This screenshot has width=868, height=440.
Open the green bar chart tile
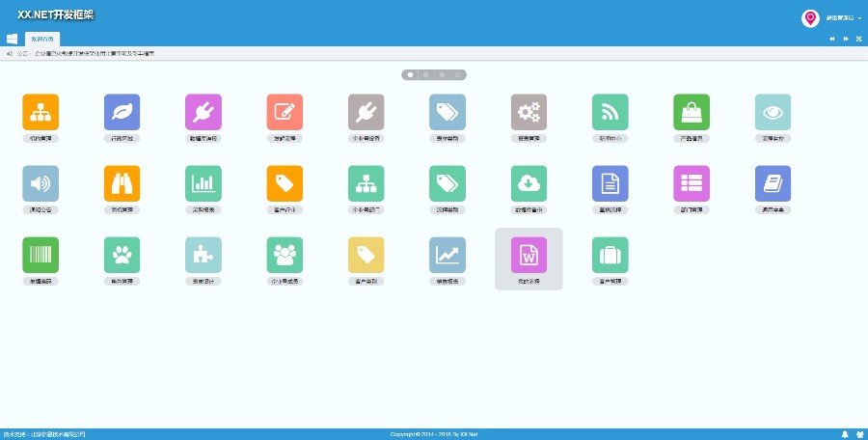(x=203, y=183)
